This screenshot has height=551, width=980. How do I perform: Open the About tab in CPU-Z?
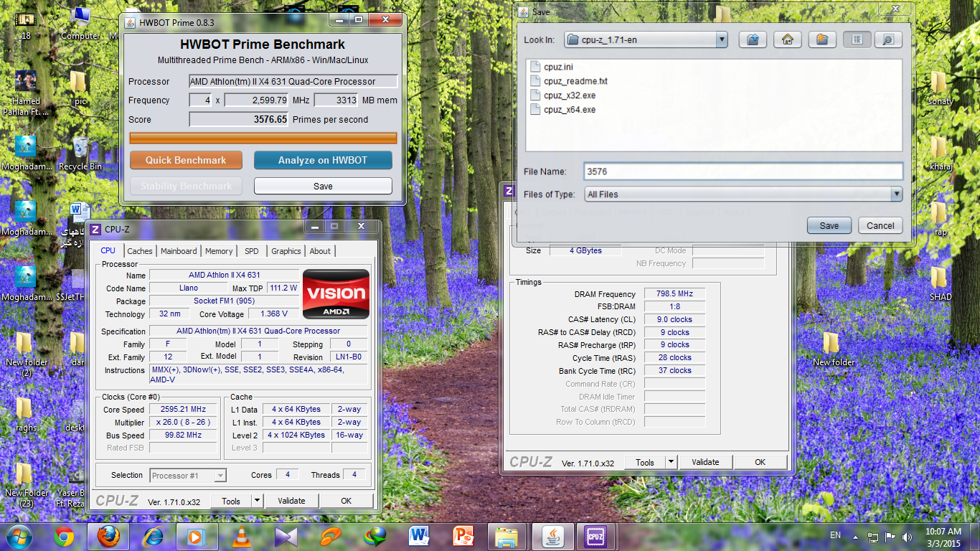click(x=320, y=251)
